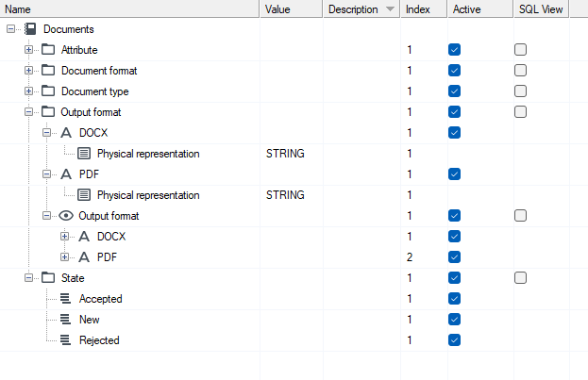Click the top-level Output format folder icon
The height and width of the screenshot is (380, 588).
48,111
